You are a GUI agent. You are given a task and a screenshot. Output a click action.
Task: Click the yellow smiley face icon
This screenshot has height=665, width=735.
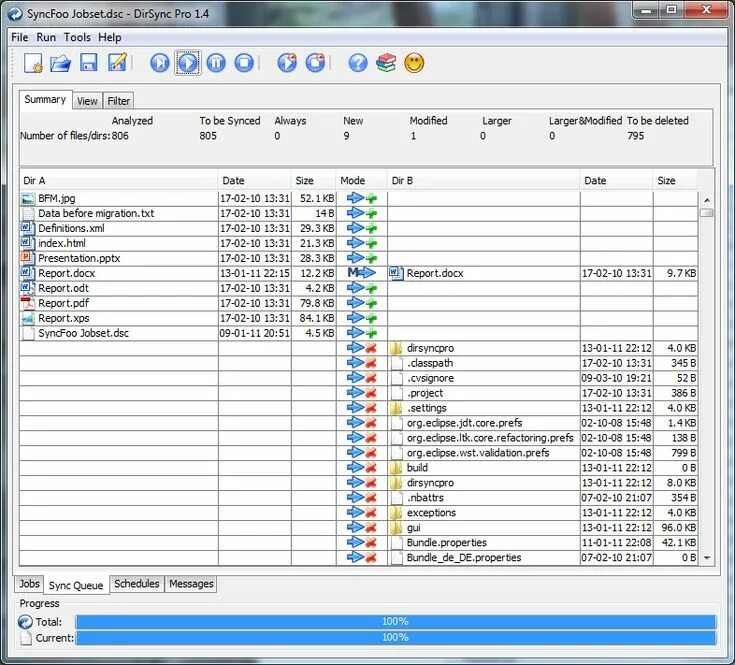[x=414, y=63]
